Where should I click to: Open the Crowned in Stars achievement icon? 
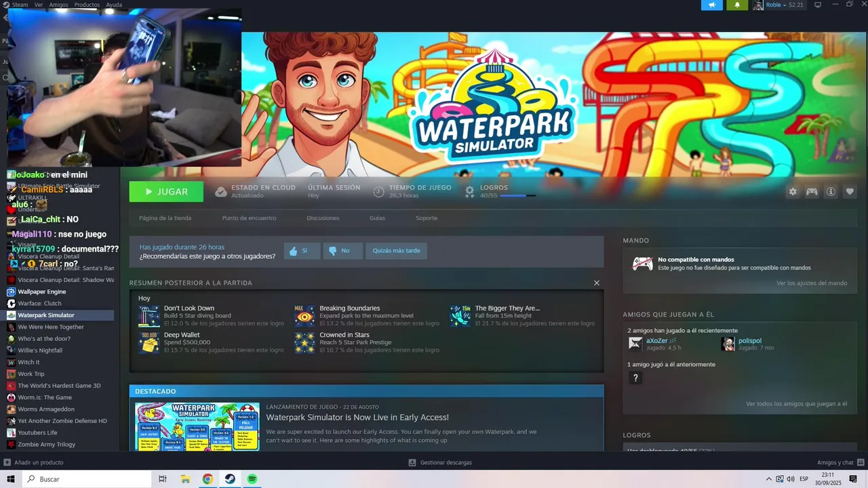click(304, 342)
